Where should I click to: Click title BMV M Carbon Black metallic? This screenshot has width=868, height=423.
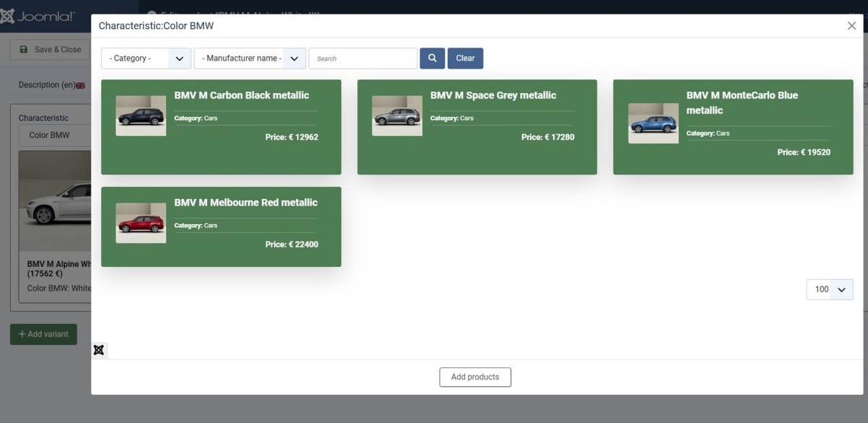(242, 95)
